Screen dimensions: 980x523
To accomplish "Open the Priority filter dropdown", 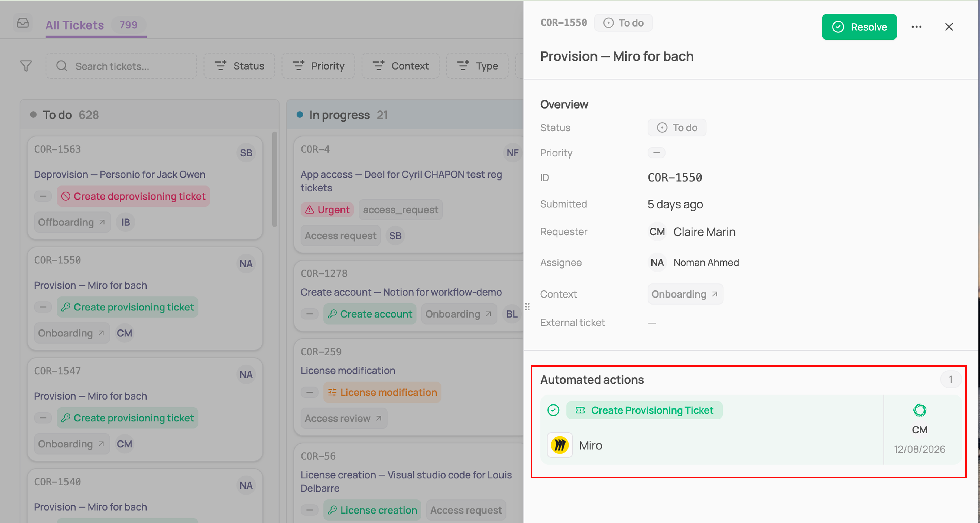I will pos(319,66).
